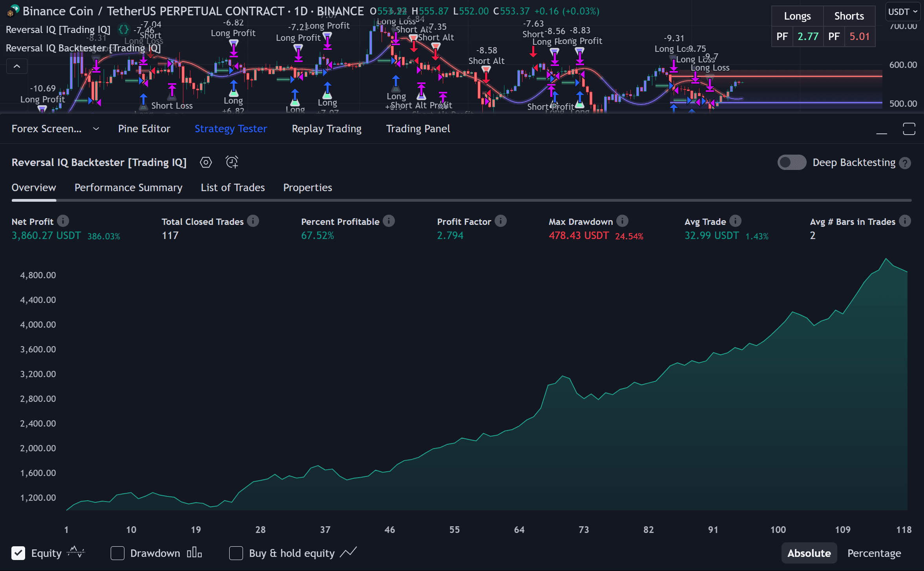Screen dimensions: 924x571
Task: Select the Strategy Tester tab
Action: coord(231,129)
